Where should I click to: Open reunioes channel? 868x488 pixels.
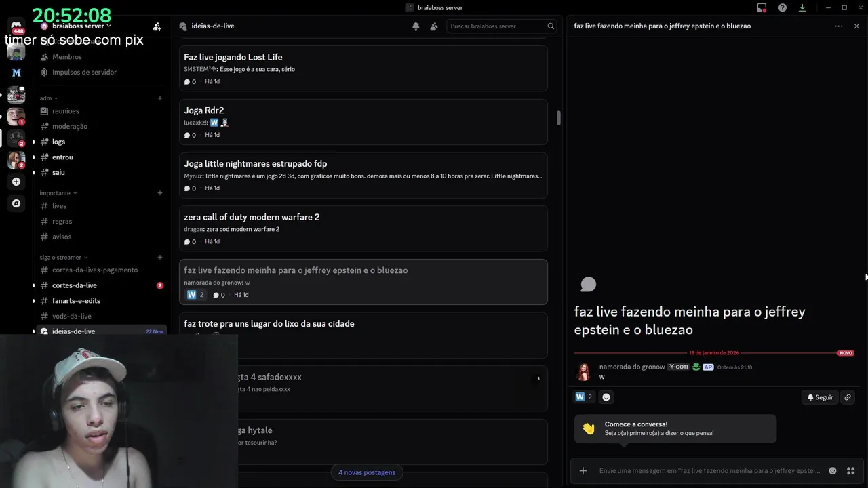[100, 111]
